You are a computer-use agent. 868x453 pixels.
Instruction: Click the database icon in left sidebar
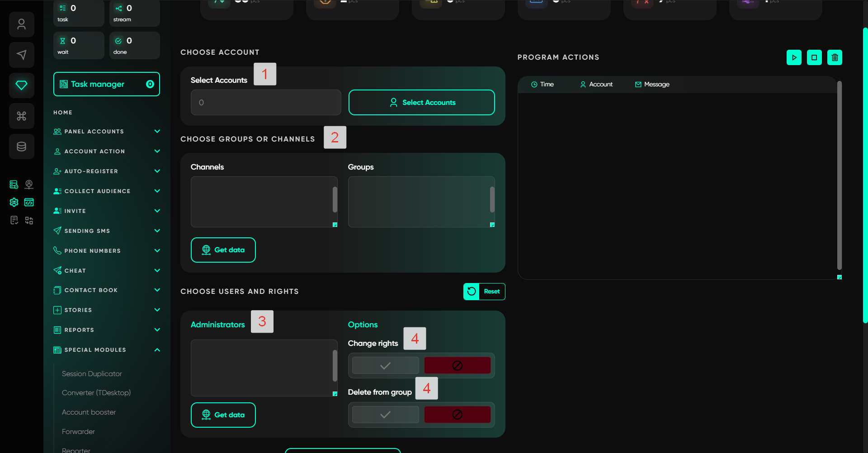coord(21,146)
